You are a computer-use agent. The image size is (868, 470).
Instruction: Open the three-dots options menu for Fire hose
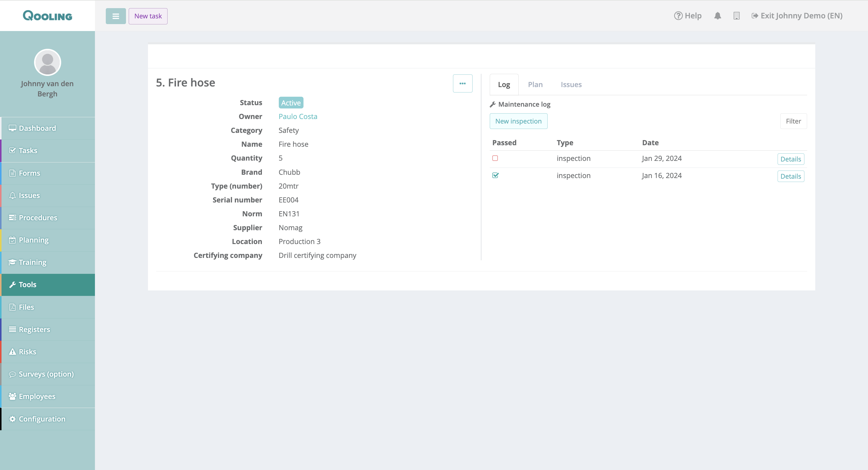click(462, 83)
